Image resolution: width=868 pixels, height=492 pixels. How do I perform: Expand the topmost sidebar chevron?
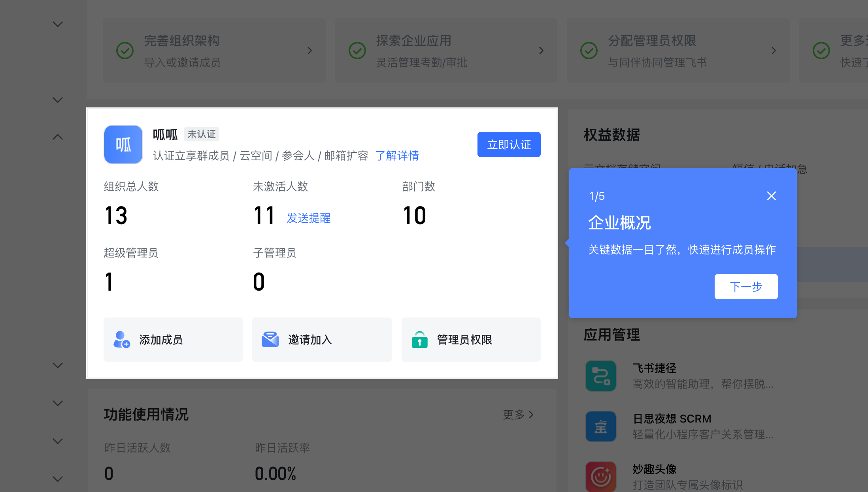pyautogui.click(x=58, y=24)
